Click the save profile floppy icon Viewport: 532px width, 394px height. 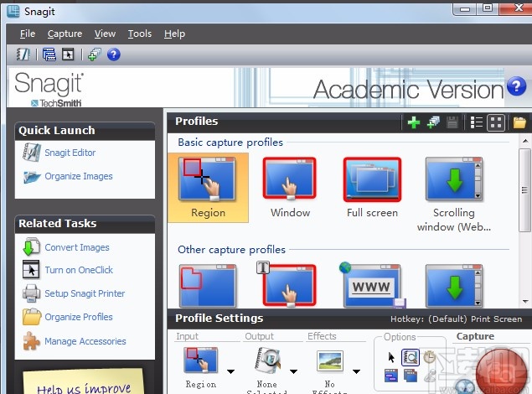pyautogui.click(x=452, y=122)
